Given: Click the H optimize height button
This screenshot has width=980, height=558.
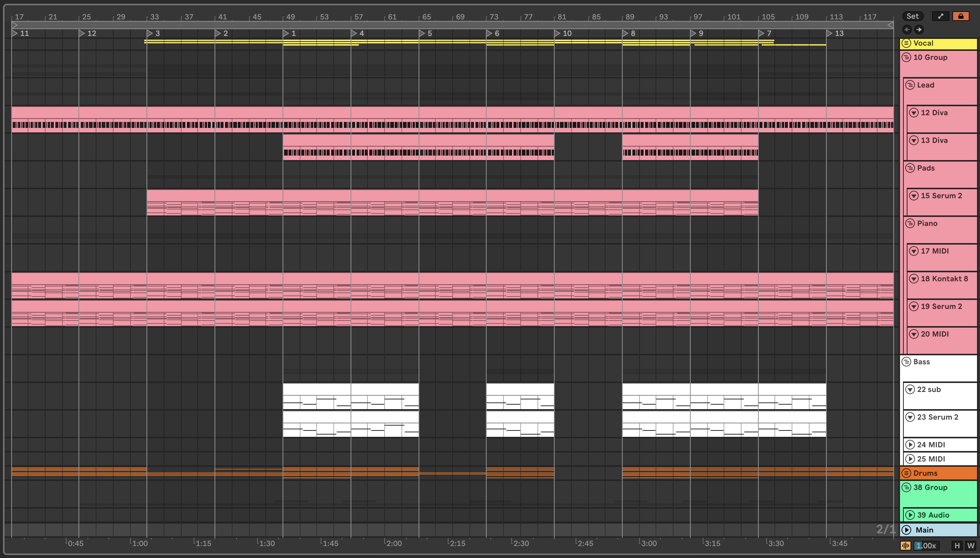Looking at the screenshot, I should tap(957, 545).
